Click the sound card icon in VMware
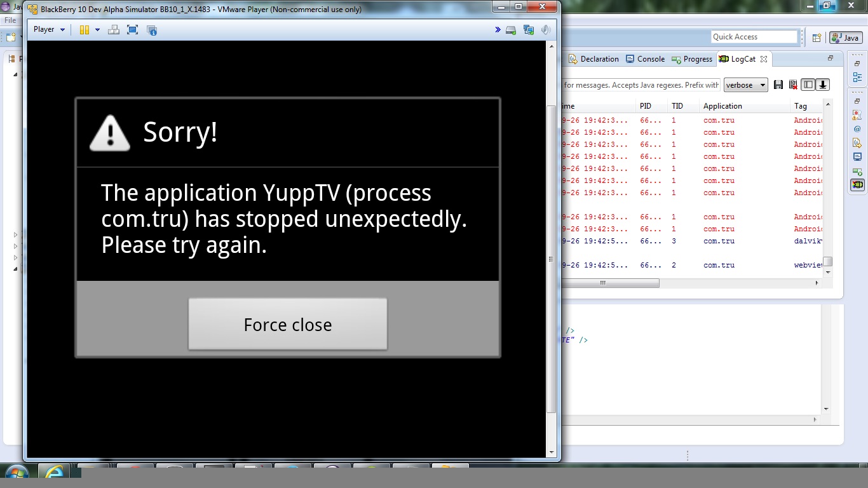868x488 pixels. [545, 30]
